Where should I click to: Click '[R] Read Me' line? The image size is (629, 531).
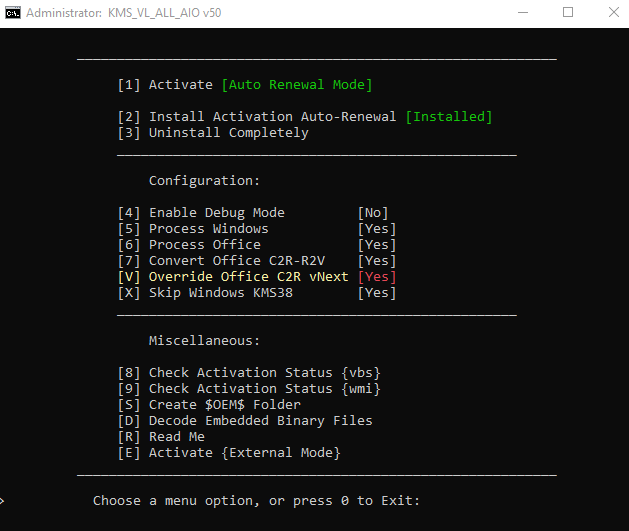coord(161,437)
